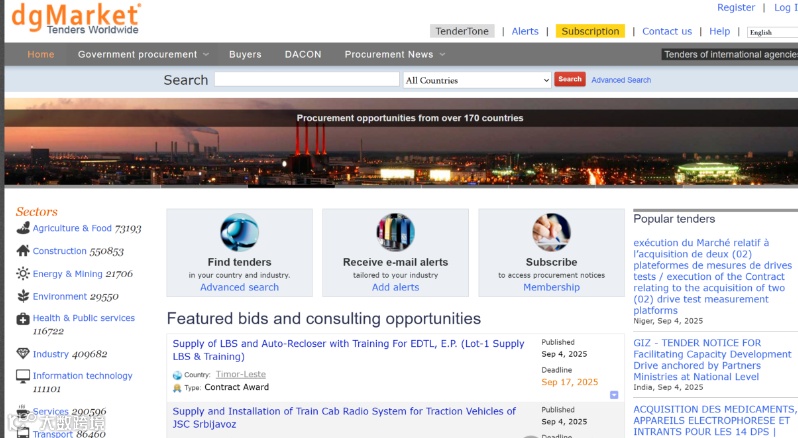Open the GIZ tender notice link
The width and height of the screenshot is (798, 438).
point(712,360)
